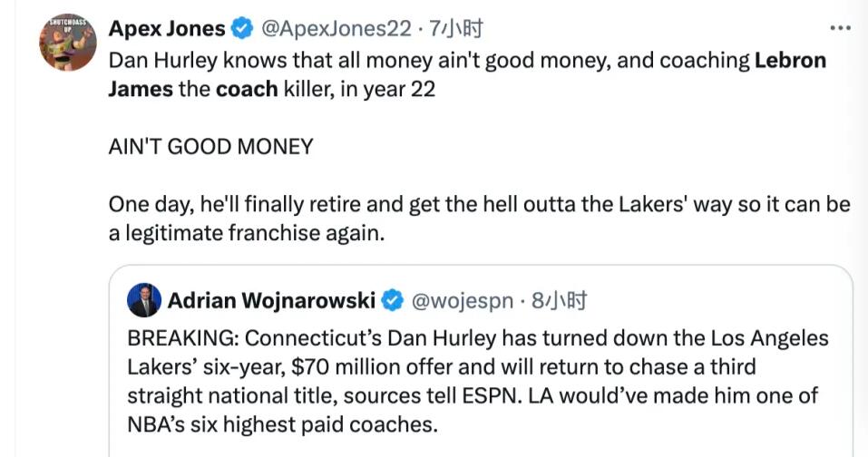Click bold James text in tweet
This screenshot has height=457, width=868.
(x=141, y=89)
